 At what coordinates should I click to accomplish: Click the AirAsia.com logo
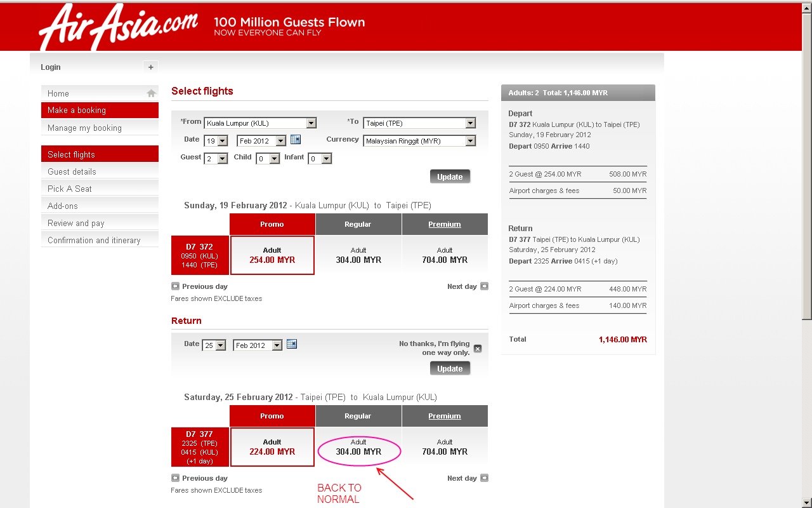pos(118,27)
